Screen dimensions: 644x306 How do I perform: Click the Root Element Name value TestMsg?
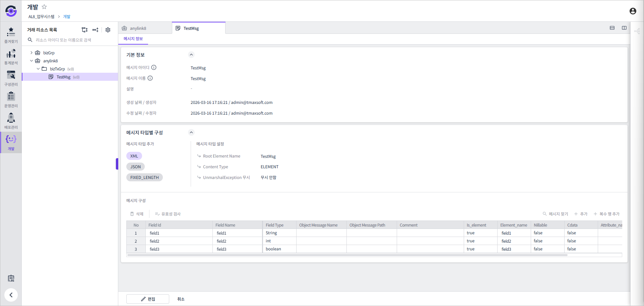(x=268, y=156)
